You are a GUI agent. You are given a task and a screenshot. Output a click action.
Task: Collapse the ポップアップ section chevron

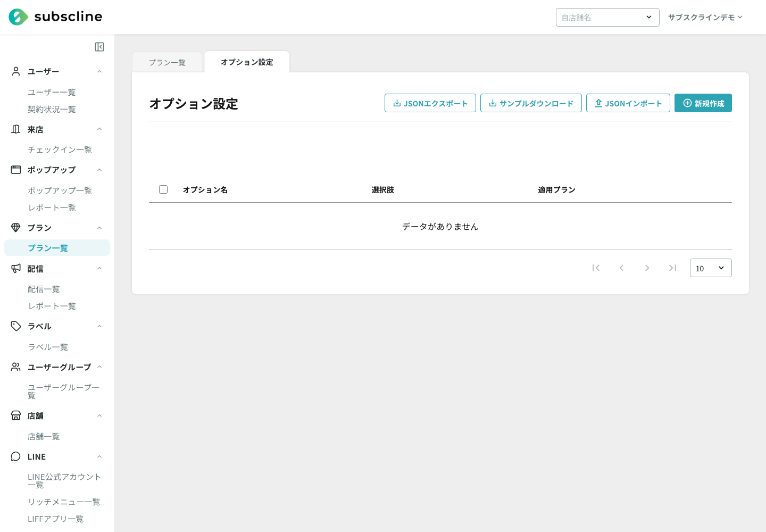99,170
